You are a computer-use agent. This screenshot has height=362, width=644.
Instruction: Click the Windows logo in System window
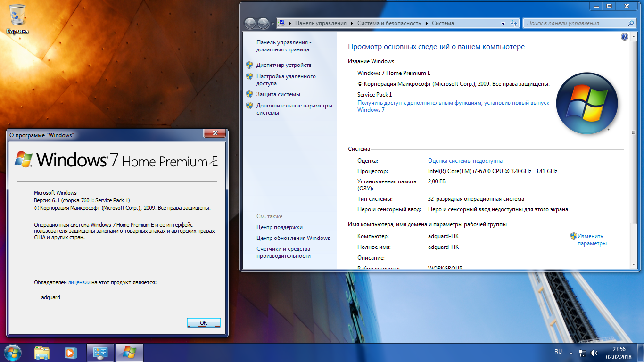tap(586, 103)
